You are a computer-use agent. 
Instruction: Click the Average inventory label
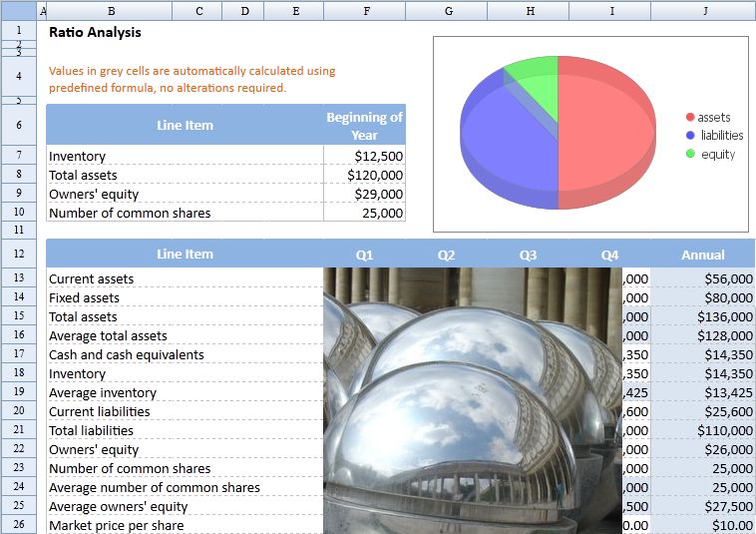click(103, 392)
